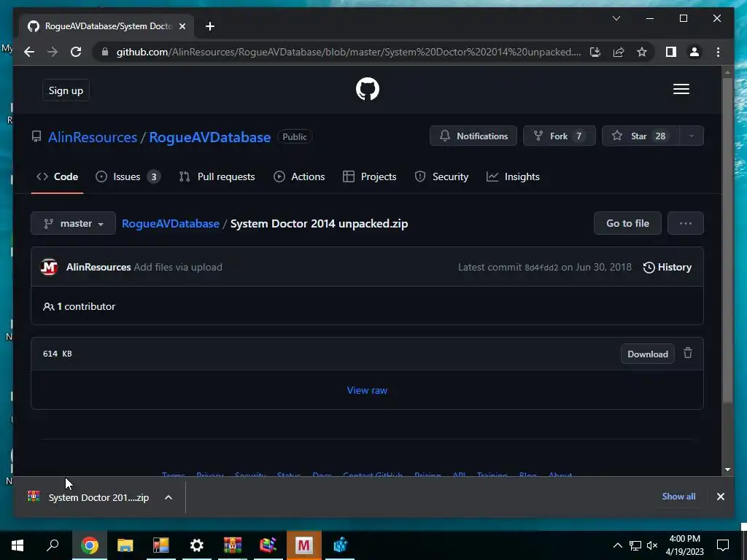Screen dimensions: 747x560
Task: Click the Sign up button
Action: [x=66, y=90]
